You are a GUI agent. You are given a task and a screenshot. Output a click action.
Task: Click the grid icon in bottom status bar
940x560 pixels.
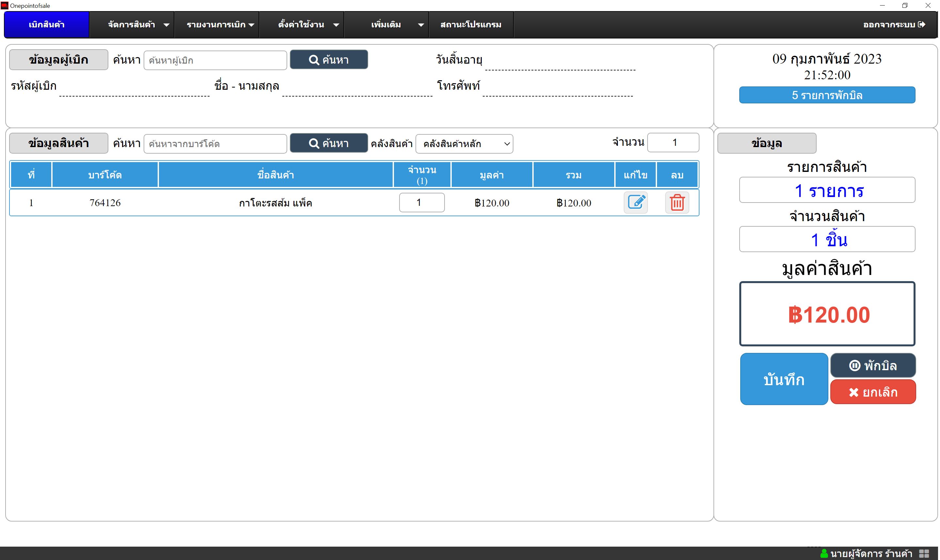pos(924,553)
